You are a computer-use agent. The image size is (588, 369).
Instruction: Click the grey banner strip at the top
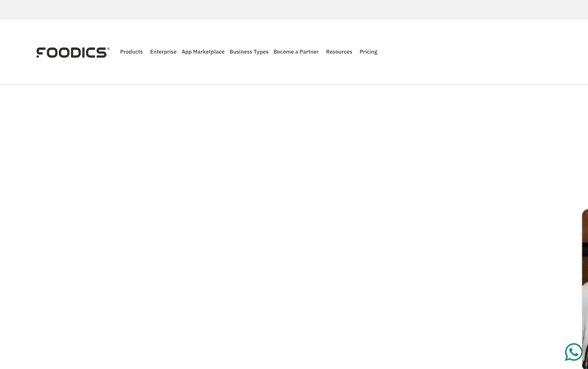pyautogui.click(x=294, y=10)
